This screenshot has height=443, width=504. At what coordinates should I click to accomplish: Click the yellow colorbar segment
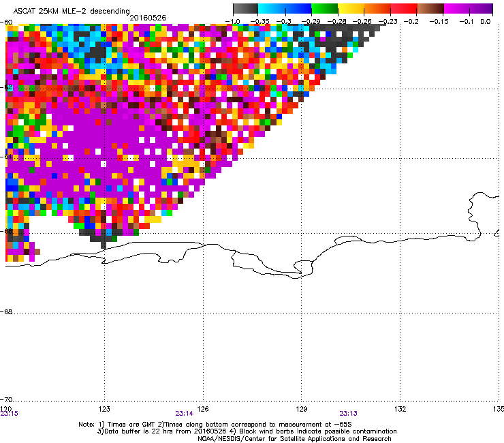coord(351,9)
